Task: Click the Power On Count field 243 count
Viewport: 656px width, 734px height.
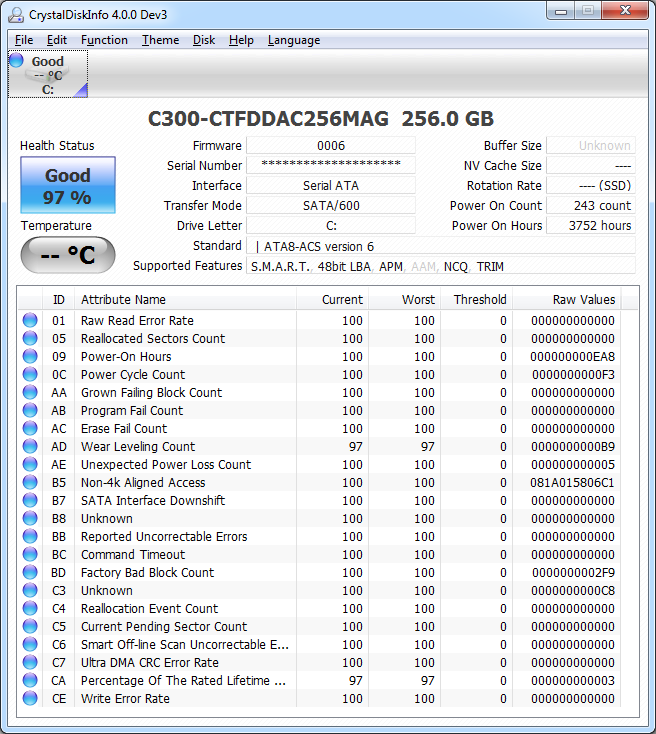Action: [x=591, y=206]
